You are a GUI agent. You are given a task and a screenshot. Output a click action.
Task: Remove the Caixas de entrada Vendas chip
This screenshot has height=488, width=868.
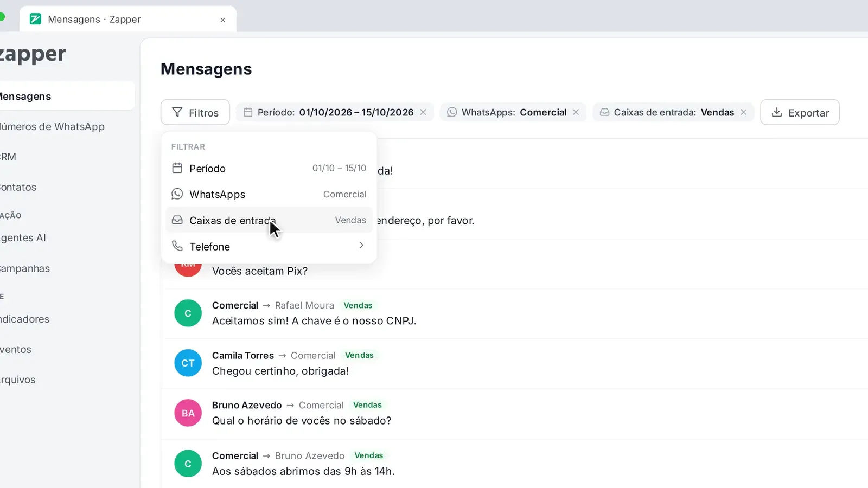click(x=743, y=112)
